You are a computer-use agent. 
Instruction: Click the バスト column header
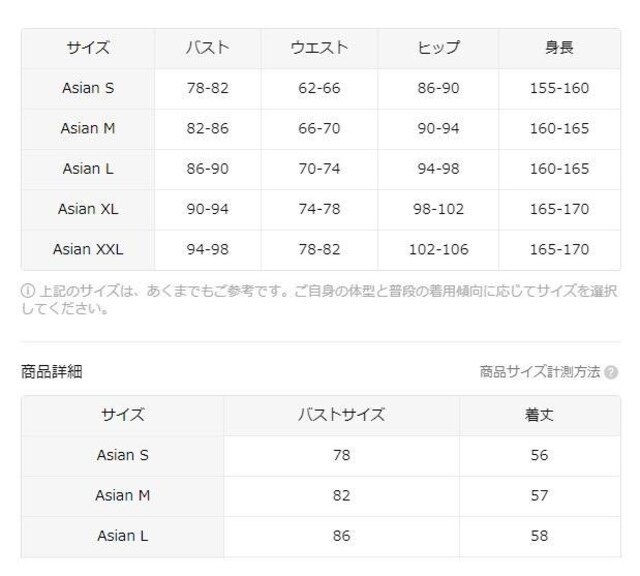click(208, 49)
